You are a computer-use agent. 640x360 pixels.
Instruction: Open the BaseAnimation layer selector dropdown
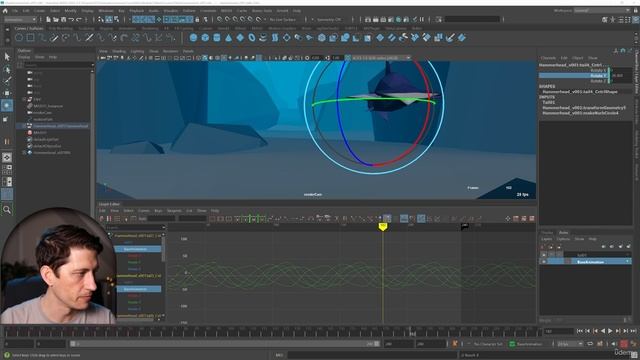point(530,344)
